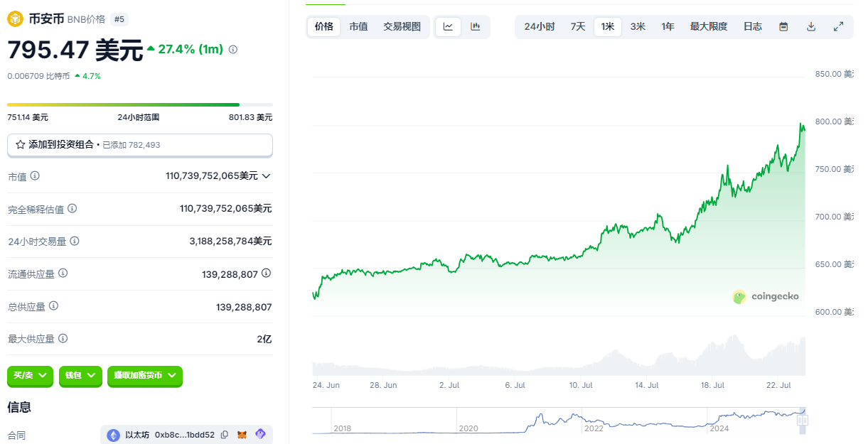Open the 赚取加密货币 button

(x=145, y=377)
